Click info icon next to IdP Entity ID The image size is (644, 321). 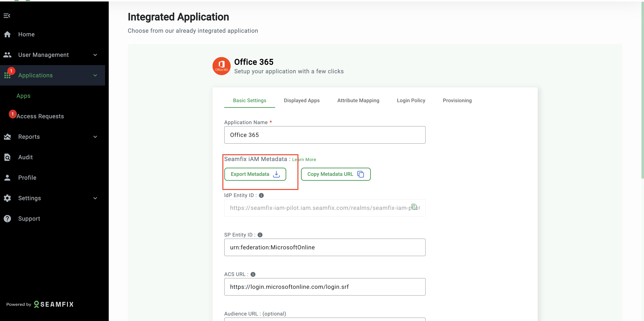(261, 195)
